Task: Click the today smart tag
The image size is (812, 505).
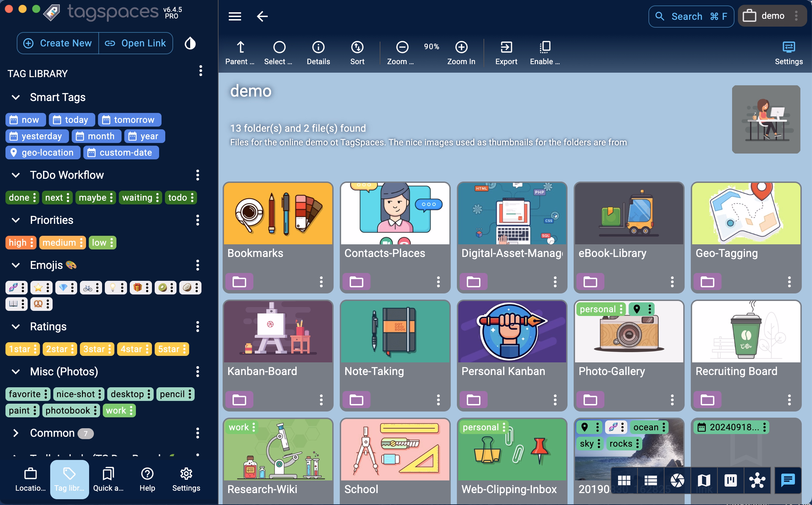Action: [72, 120]
